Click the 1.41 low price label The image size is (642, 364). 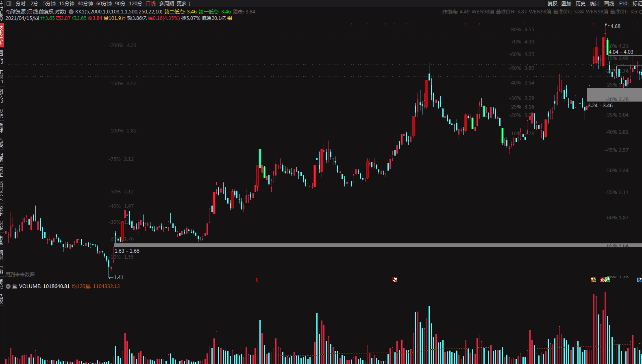[x=119, y=277]
